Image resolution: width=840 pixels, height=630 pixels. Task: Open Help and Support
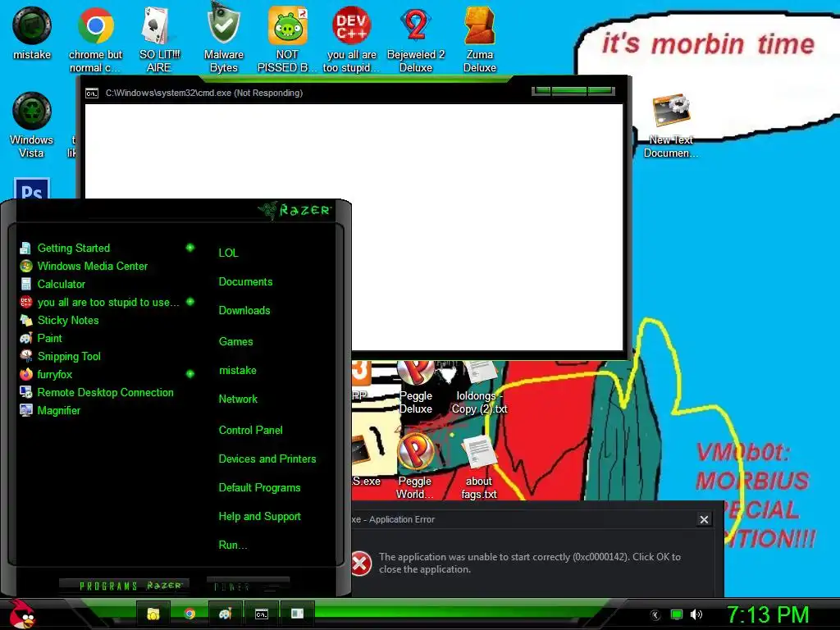pyautogui.click(x=259, y=517)
